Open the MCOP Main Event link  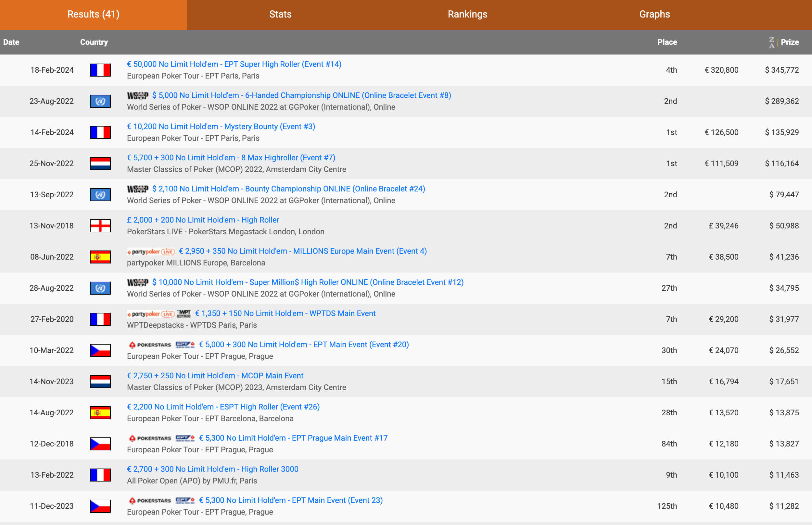(x=215, y=376)
